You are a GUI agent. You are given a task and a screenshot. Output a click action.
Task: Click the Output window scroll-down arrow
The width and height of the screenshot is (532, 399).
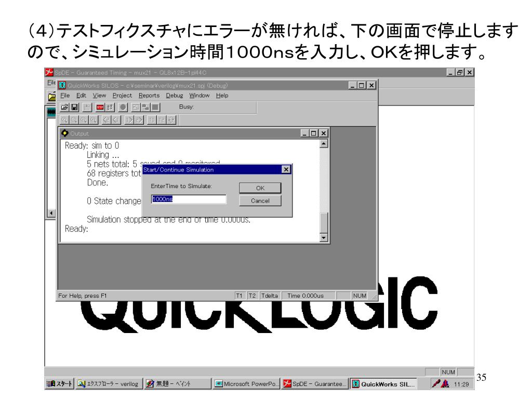click(324, 237)
